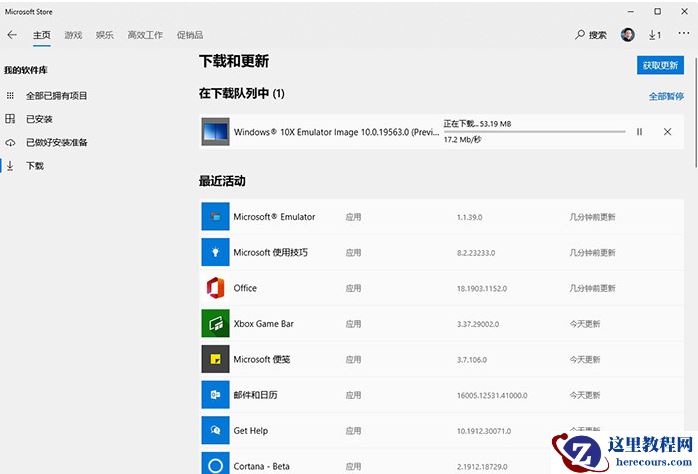Image resolution: width=698 pixels, height=474 pixels.
Task: Click the Cortana - Beta circle icon
Action: (x=215, y=463)
